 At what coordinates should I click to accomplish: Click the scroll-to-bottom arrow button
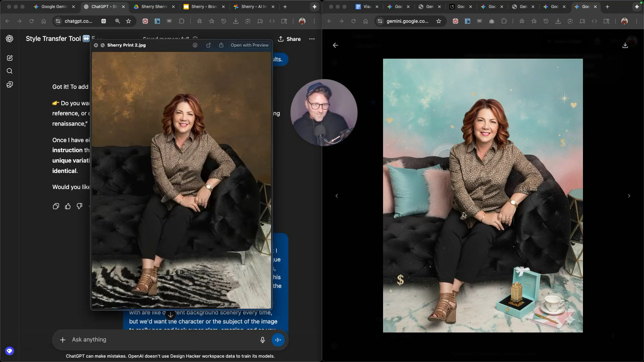pos(170,315)
